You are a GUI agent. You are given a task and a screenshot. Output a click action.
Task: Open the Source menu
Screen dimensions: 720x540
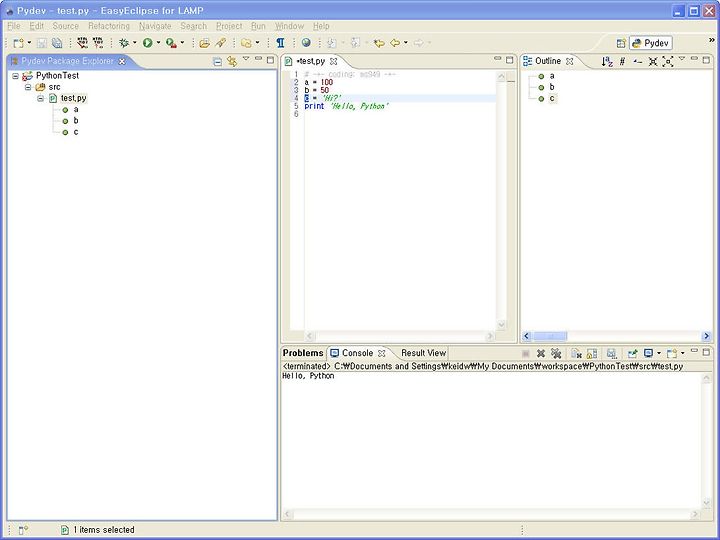pyautogui.click(x=66, y=26)
